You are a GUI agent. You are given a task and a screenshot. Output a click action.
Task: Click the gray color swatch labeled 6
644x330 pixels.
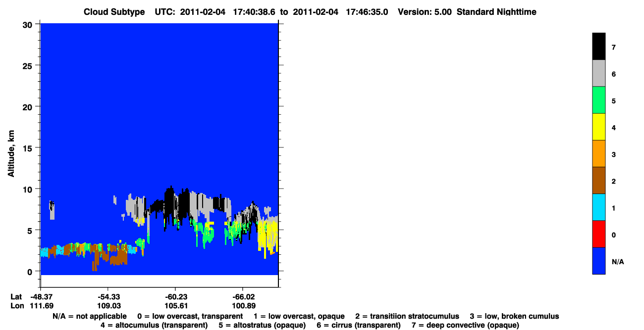(x=598, y=73)
